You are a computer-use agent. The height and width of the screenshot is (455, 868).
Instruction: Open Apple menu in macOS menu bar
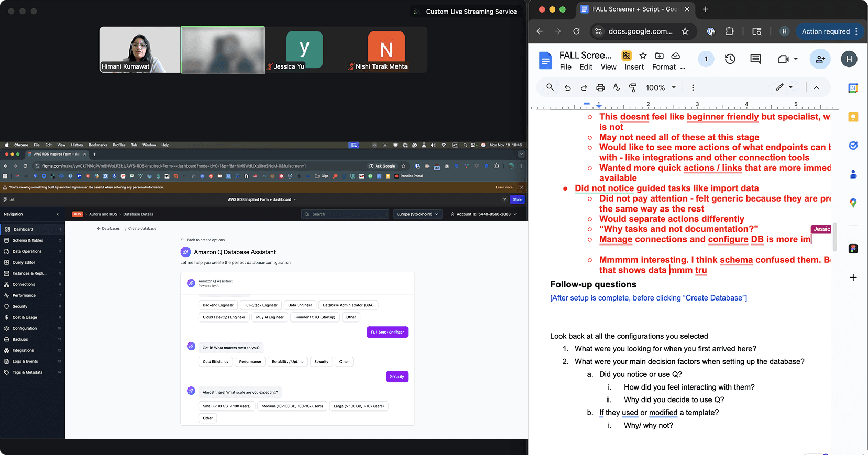point(7,145)
